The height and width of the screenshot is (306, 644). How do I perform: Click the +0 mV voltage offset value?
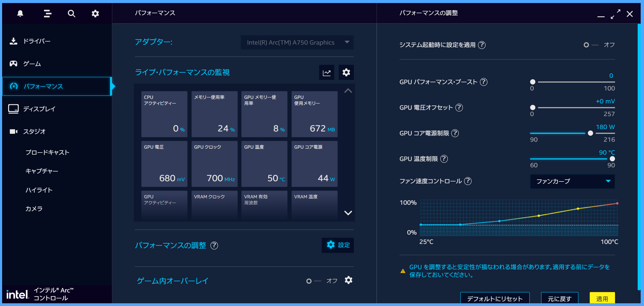pos(605,101)
